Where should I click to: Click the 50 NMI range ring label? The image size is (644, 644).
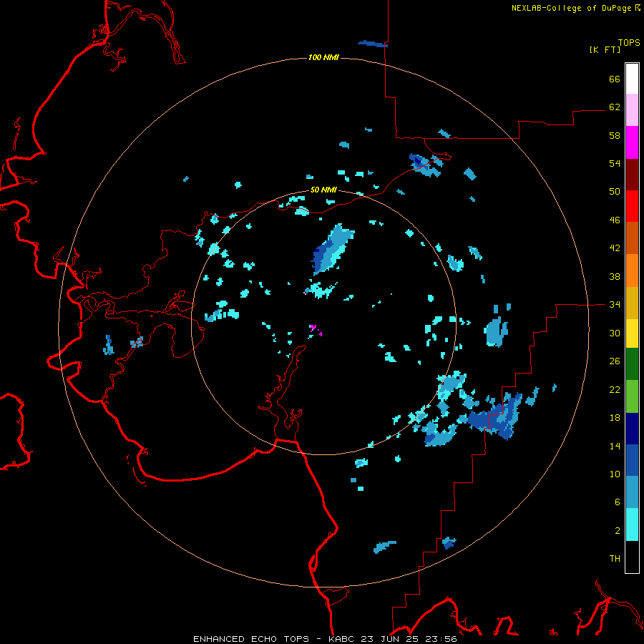[323, 190]
